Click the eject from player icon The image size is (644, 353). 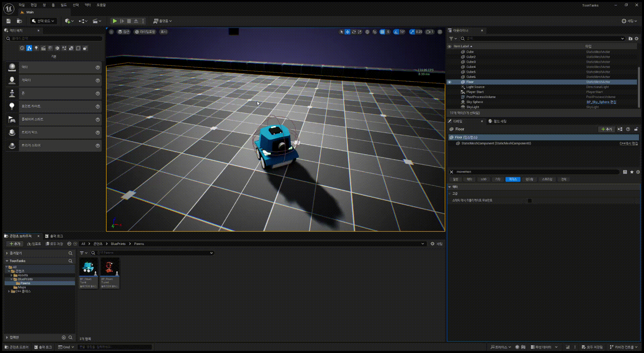pyautogui.click(x=136, y=21)
